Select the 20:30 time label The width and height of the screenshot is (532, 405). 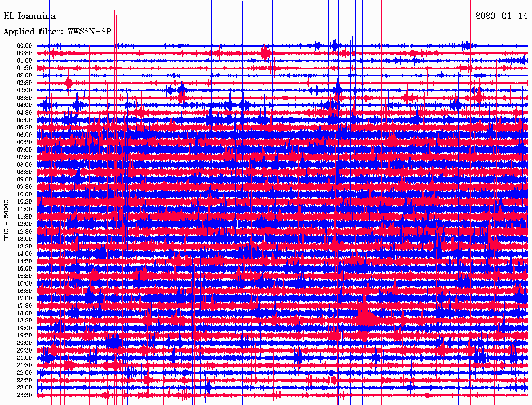[x=24, y=350]
